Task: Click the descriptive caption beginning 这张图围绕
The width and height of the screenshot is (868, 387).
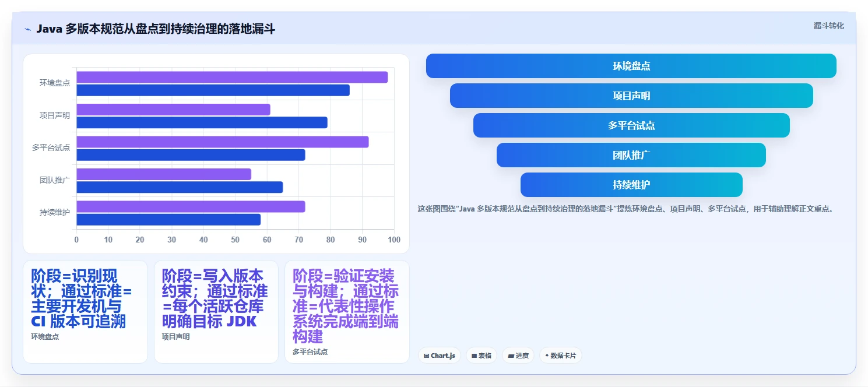Action: click(x=626, y=209)
